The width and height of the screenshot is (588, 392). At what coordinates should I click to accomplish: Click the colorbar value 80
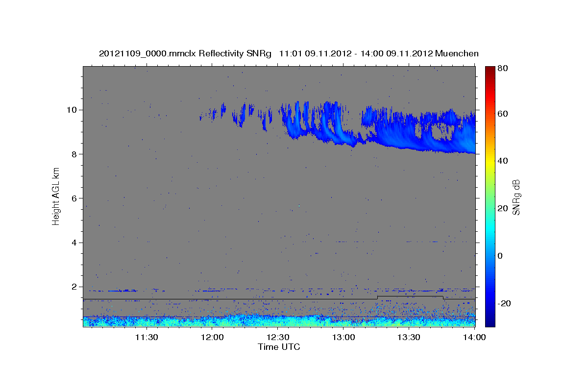point(503,69)
